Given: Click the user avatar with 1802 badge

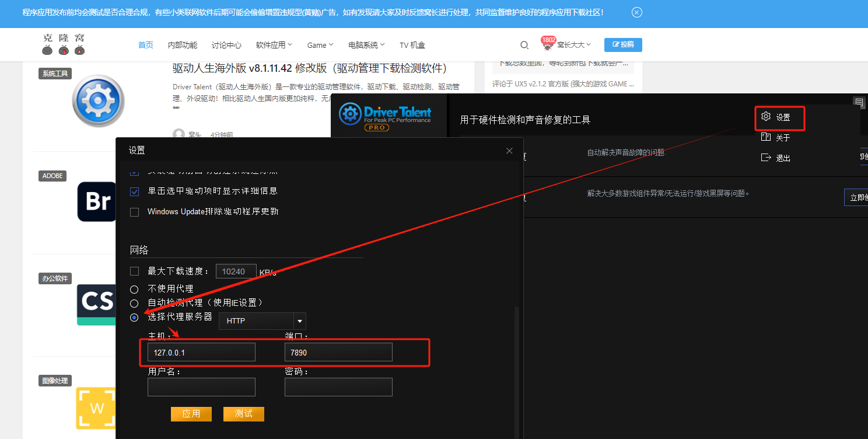Looking at the screenshot, I should point(548,45).
